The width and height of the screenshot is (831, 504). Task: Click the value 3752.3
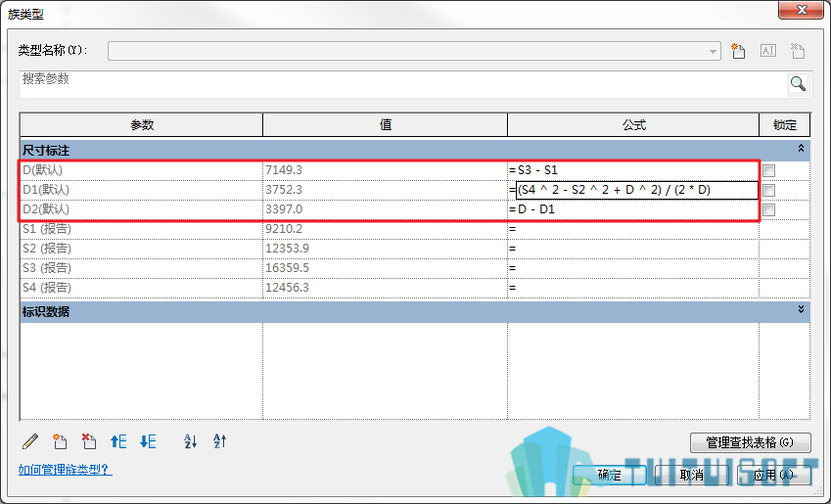(x=284, y=190)
